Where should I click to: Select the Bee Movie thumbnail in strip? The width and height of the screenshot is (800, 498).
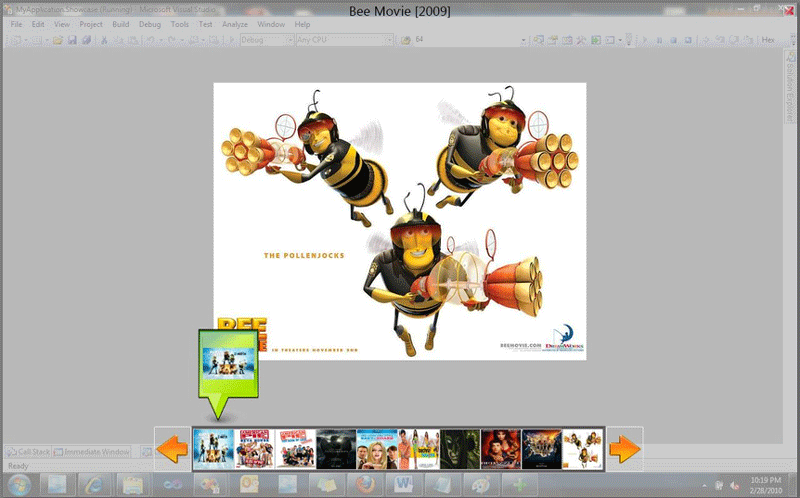click(x=583, y=449)
